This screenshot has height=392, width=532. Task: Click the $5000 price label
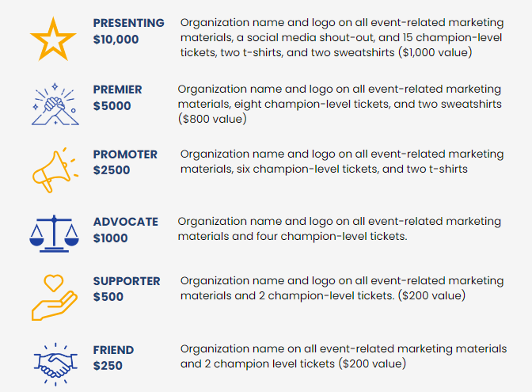coord(112,106)
